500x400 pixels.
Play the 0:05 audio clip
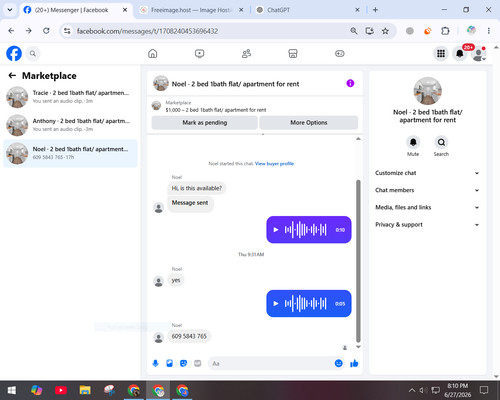pyautogui.click(x=276, y=303)
